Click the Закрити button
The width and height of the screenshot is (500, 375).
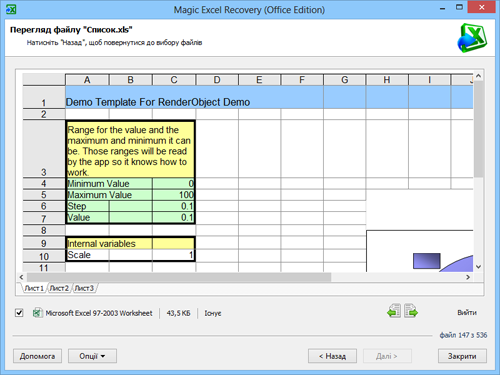462,356
